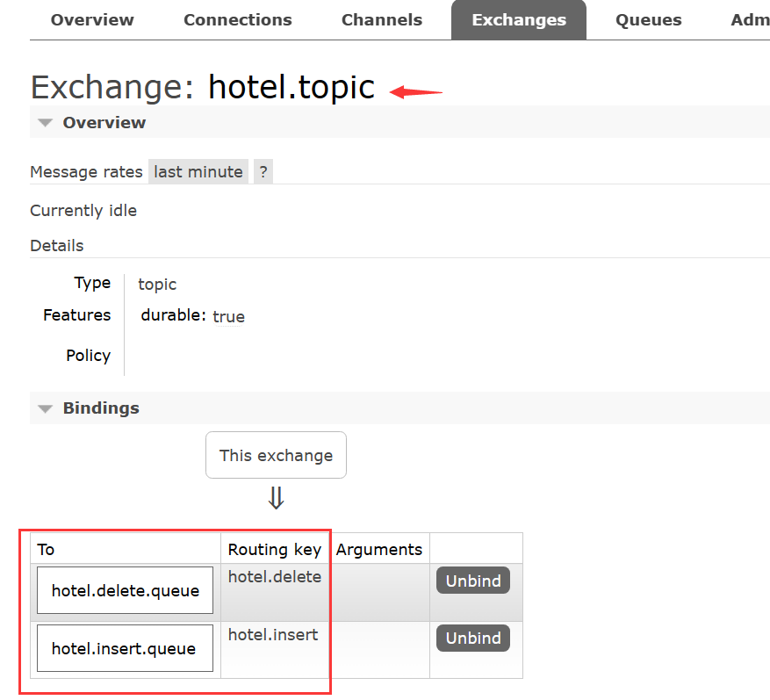Unbind the hotel.insert routing key
Screen dimensions: 770x700
tap(473, 639)
